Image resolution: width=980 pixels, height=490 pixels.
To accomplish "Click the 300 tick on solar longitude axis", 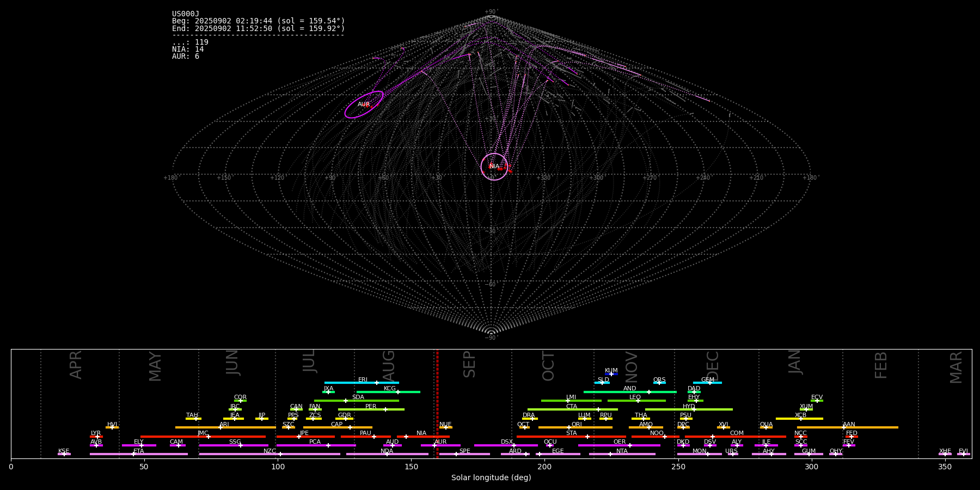I will (x=811, y=467).
